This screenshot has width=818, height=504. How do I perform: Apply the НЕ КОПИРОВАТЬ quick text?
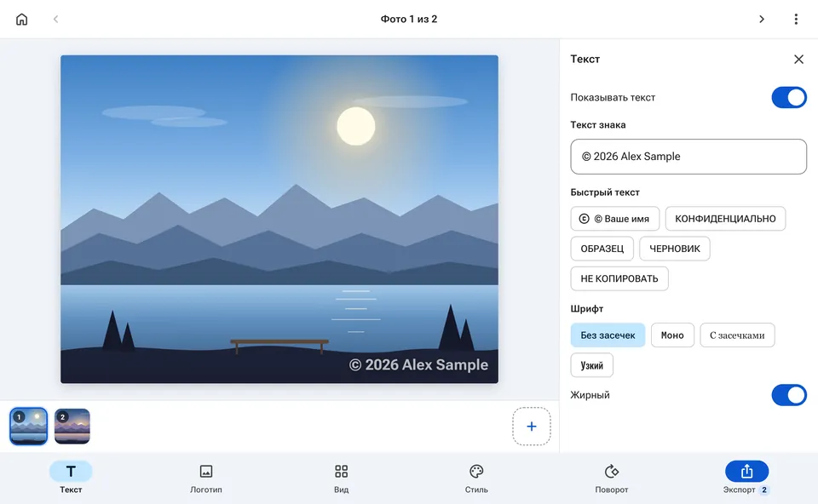coord(619,279)
